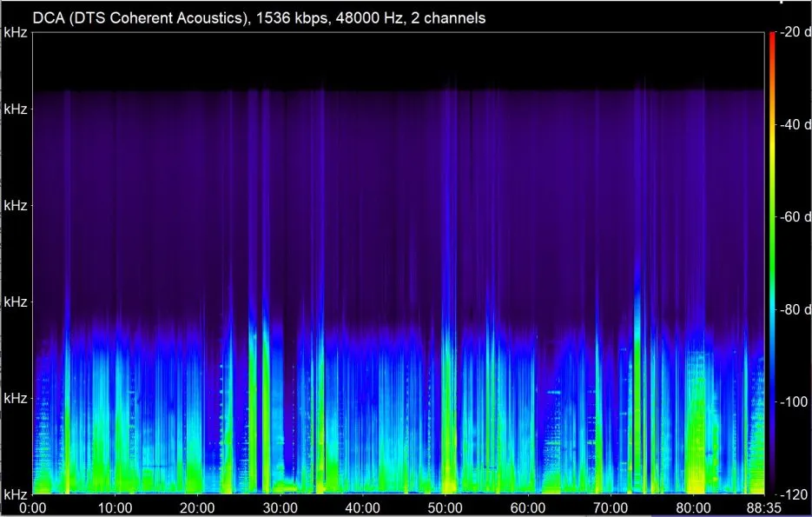Click the -100 dB scale label

[x=792, y=401]
